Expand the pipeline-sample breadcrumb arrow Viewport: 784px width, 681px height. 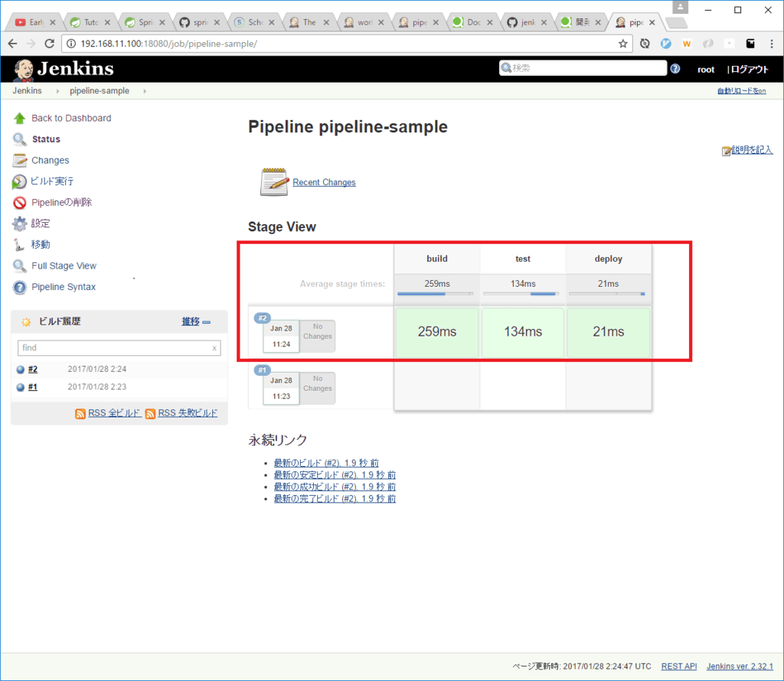pos(144,91)
